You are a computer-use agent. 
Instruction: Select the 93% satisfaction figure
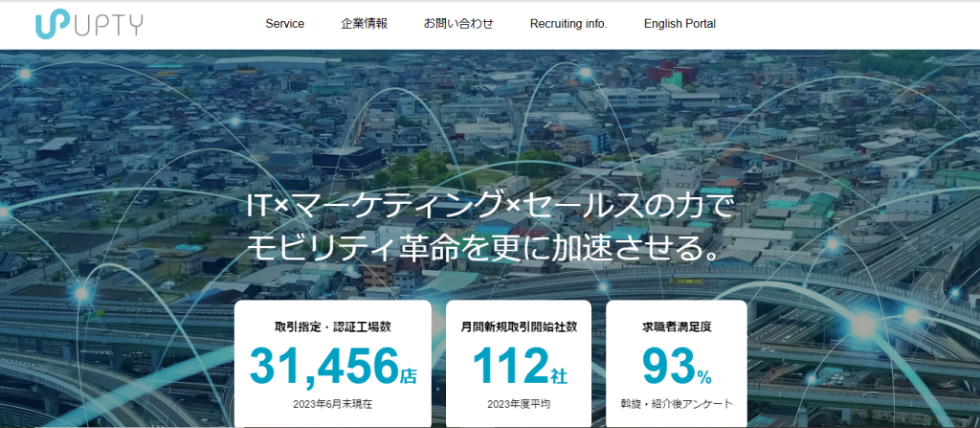click(677, 367)
